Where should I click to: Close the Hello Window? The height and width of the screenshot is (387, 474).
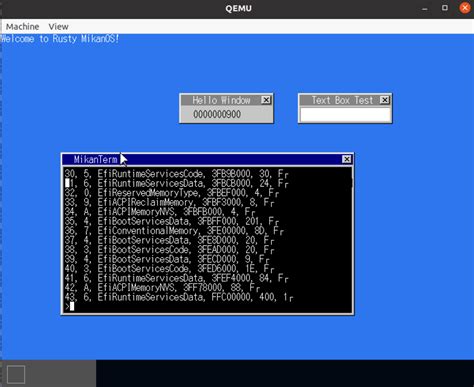pyautogui.click(x=266, y=100)
